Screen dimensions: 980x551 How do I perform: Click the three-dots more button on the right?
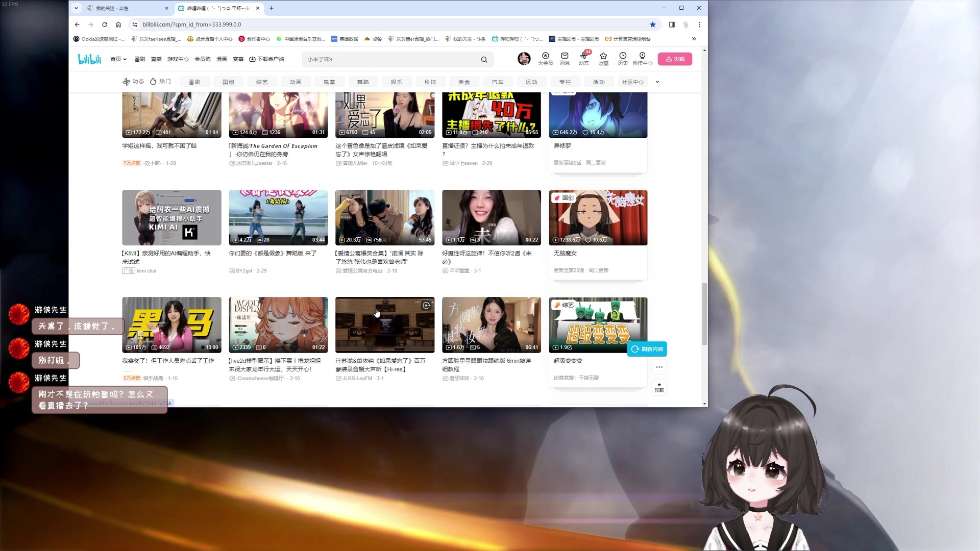click(x=659, y=367)
